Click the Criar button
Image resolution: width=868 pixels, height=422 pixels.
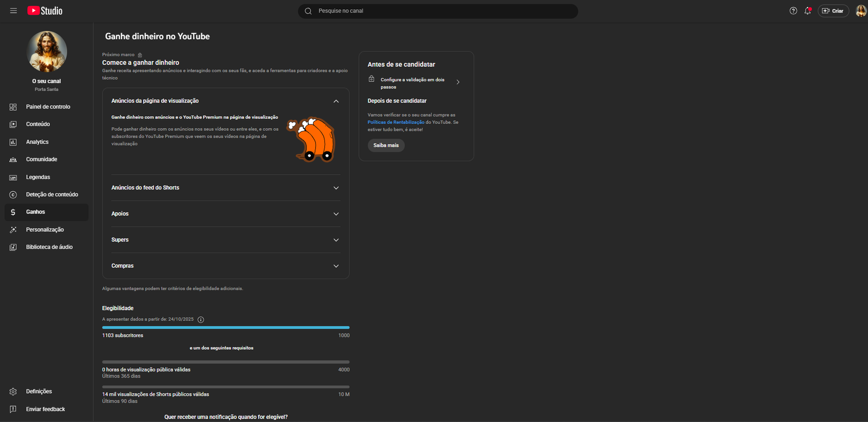coord(833,11)
